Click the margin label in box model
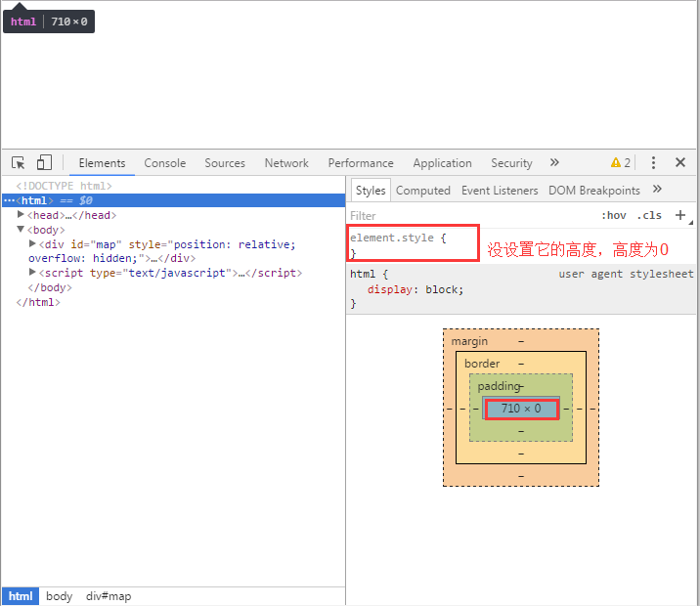 point(469,341)
